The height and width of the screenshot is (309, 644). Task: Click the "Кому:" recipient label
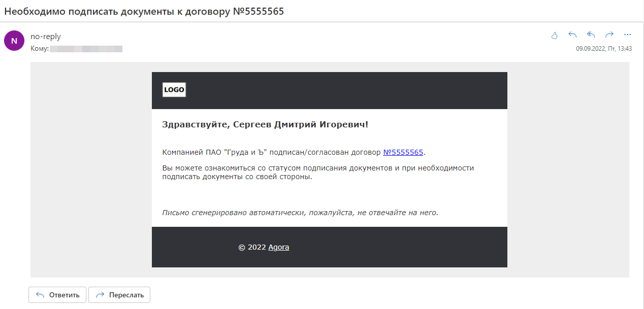[x=40, y=49]
